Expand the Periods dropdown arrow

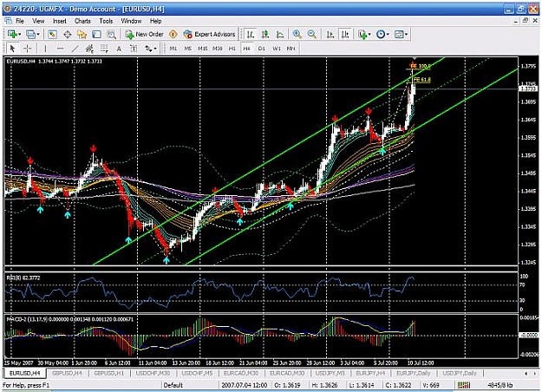pos(388,34)
